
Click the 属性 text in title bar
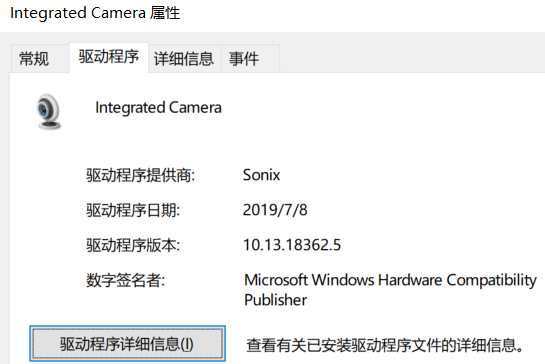tap(165, 13)
